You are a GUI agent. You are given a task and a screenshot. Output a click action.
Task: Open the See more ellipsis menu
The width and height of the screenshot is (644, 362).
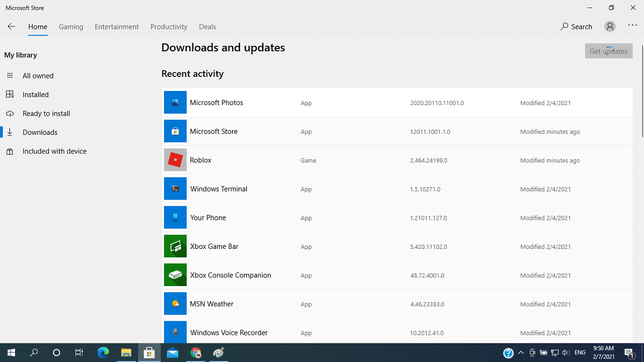tap(632, 26)
